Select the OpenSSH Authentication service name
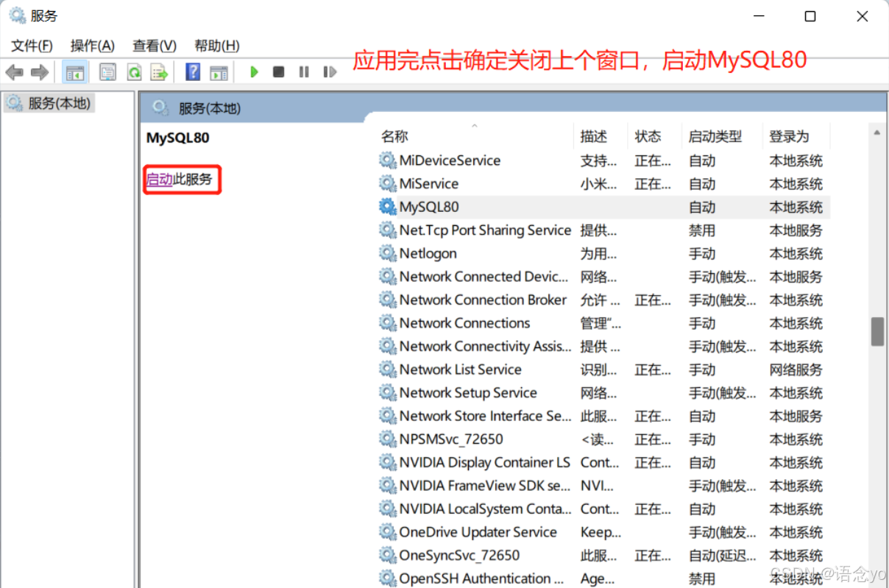 tap(482, 578)
